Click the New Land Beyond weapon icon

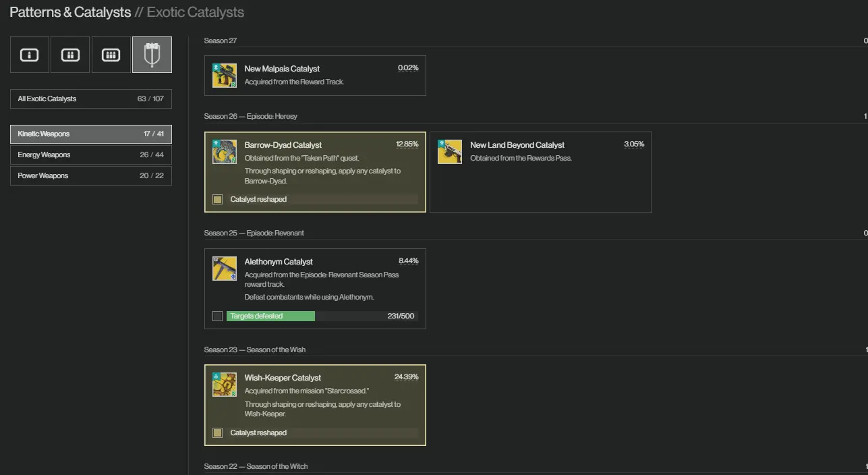pos(450,152)
